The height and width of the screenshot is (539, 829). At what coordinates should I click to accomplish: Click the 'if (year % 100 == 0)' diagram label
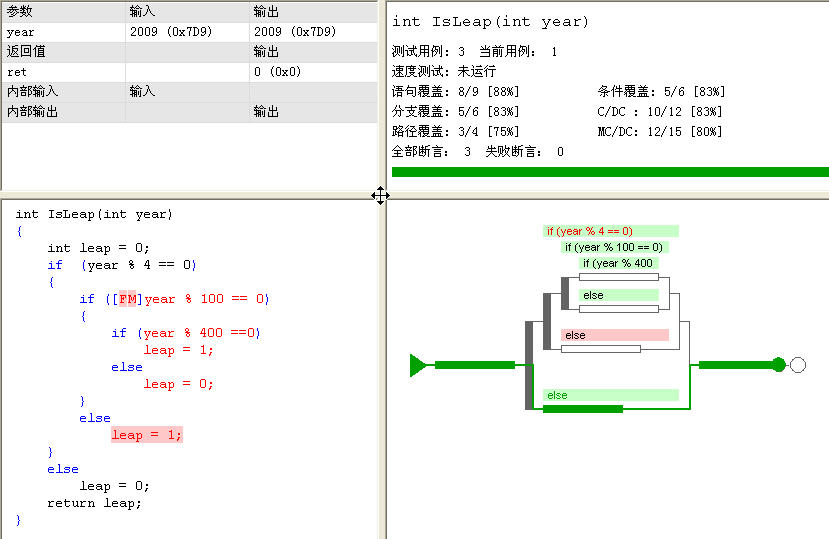(614, 247)
